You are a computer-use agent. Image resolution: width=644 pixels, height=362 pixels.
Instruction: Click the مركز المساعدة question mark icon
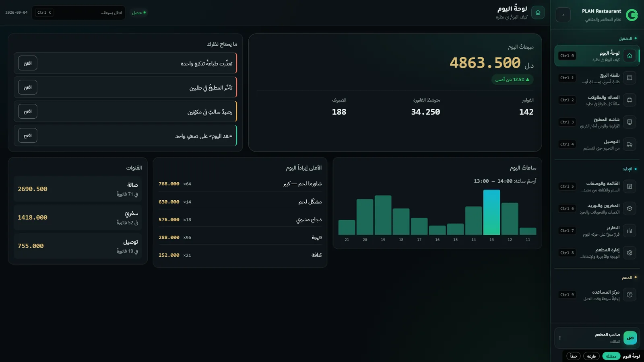click(630, 294)
